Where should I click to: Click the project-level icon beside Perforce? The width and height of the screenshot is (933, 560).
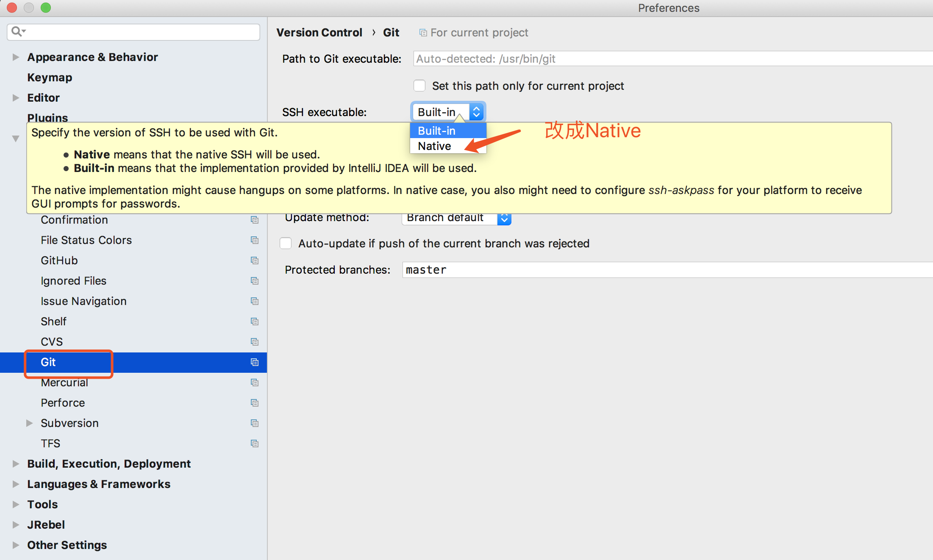[255, 403]
